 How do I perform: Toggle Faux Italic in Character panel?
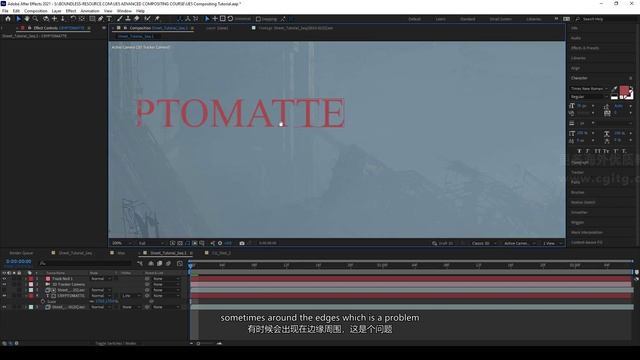(x=588, y=151)
